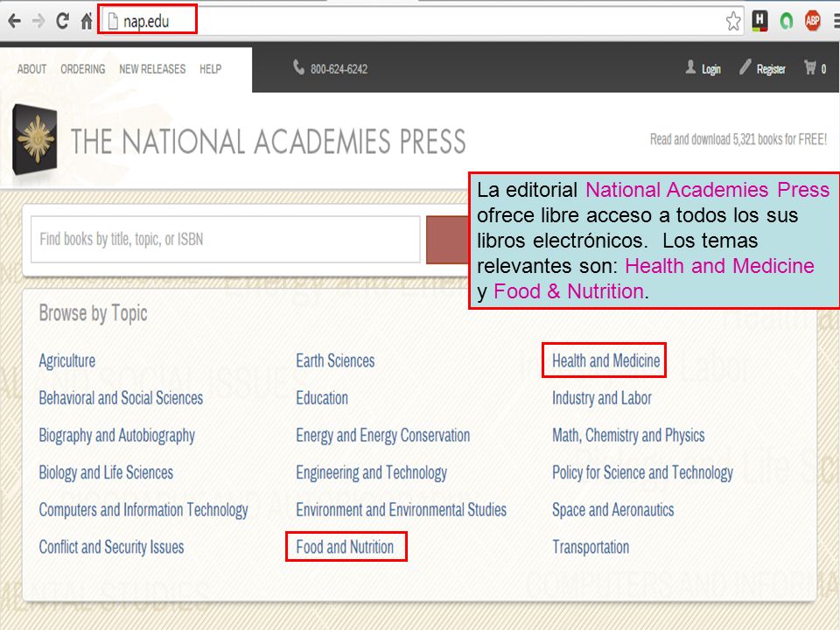
Task: Click the Find books search field
Action: [225, 240]
